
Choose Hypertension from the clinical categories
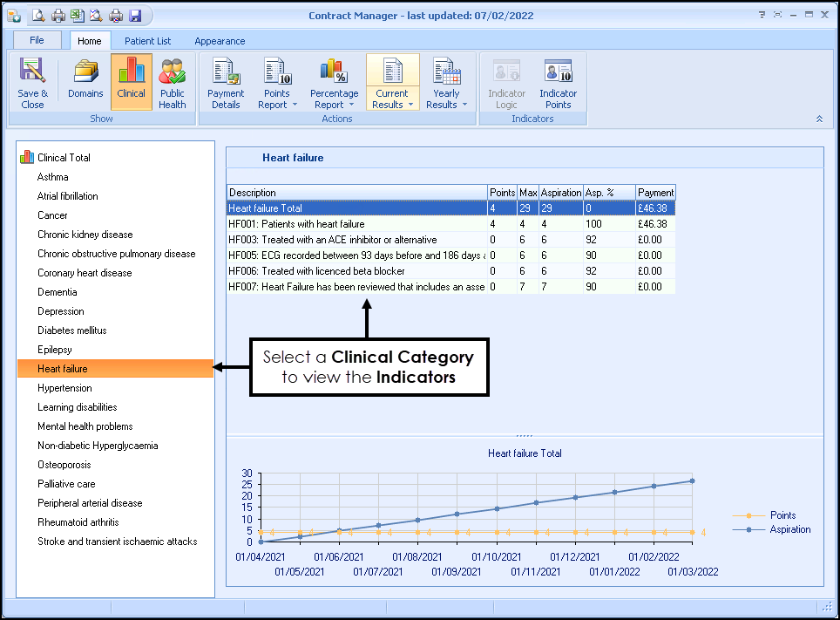[64, 388]
